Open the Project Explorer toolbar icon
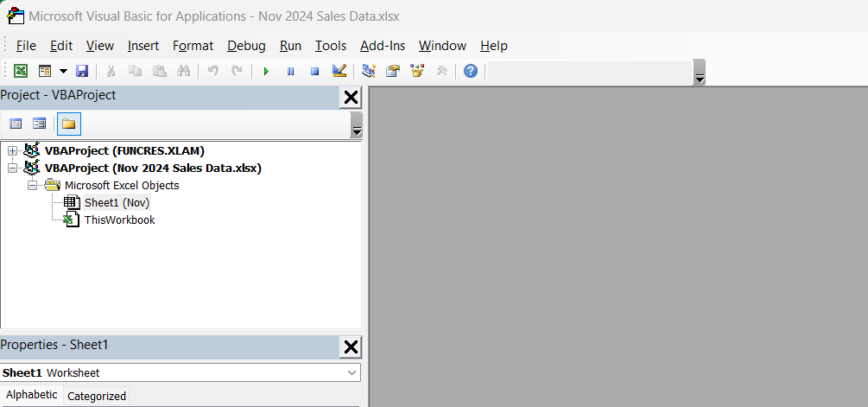Image resolution: width=868 pixels, height=407 pixels. [369, 71]
